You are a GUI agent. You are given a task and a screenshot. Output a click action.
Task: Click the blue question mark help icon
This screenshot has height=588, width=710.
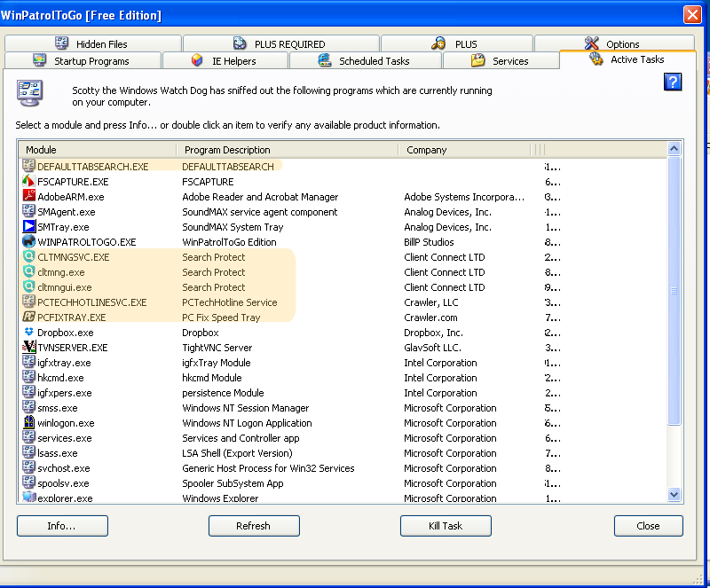(x=673, y=82)
